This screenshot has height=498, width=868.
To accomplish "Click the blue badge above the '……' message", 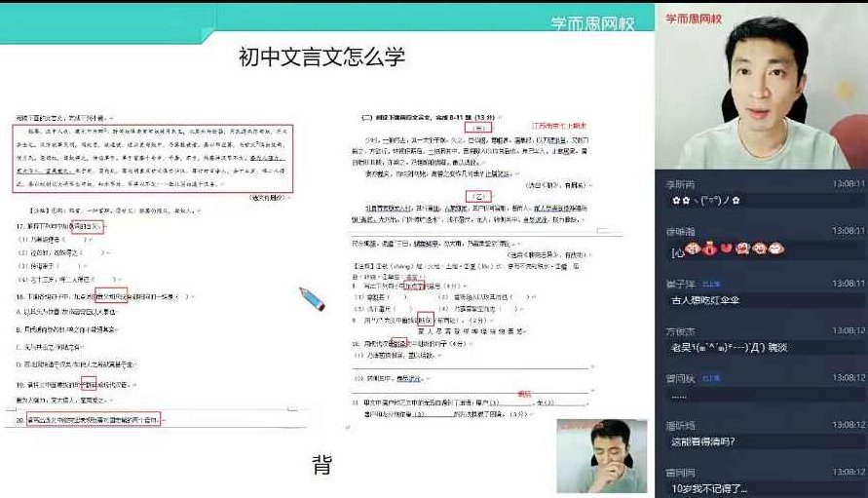I will (x=711, y=378).
